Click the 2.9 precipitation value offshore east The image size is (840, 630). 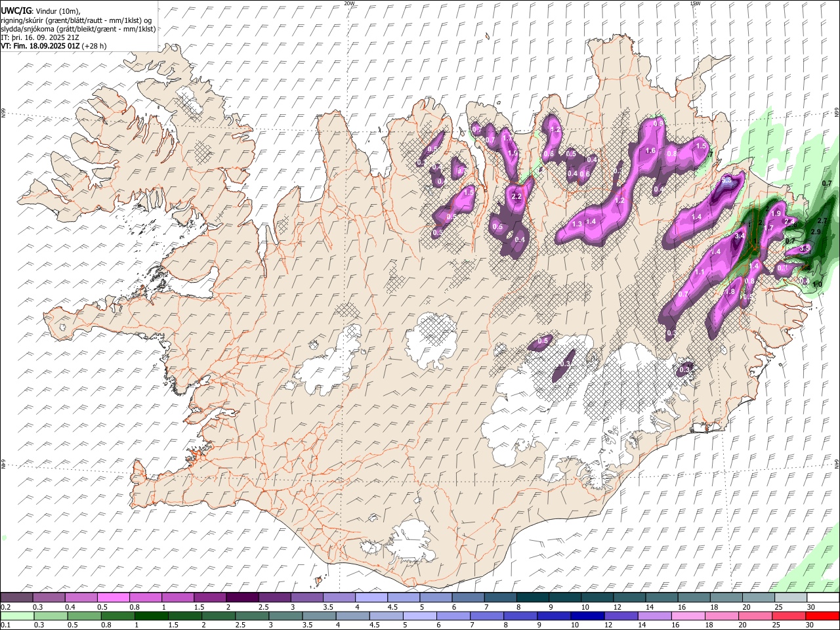pos(816,232)
